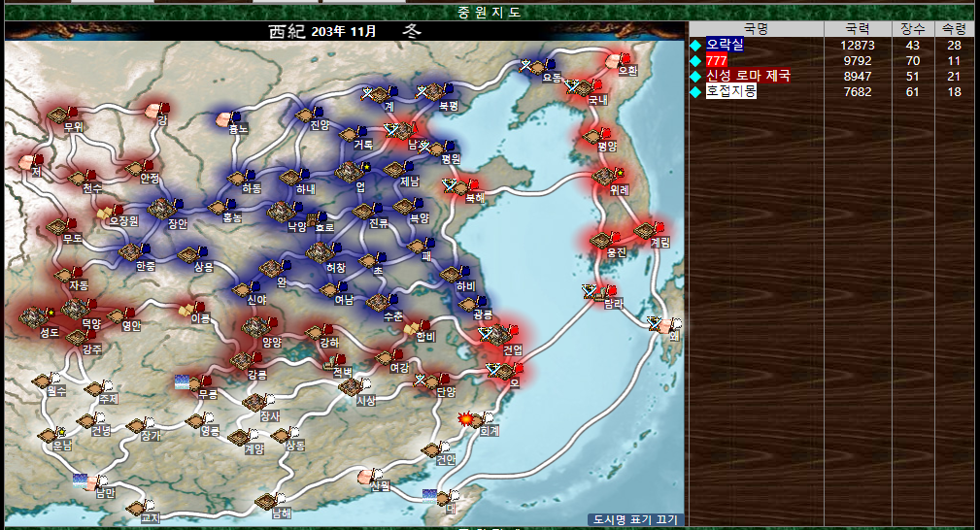
Task: Click the 웅진 city icon
Action: pos(600,240)
